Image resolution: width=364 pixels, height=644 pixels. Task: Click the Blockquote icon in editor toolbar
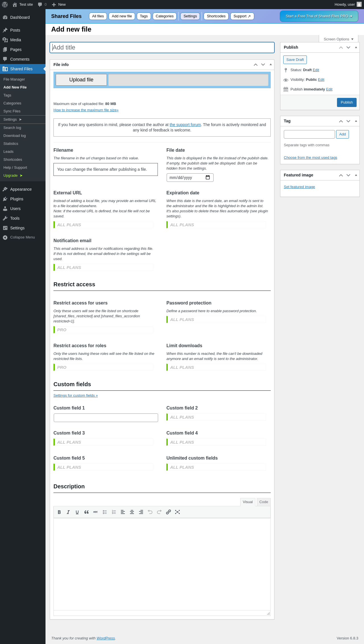coord(86,512)
